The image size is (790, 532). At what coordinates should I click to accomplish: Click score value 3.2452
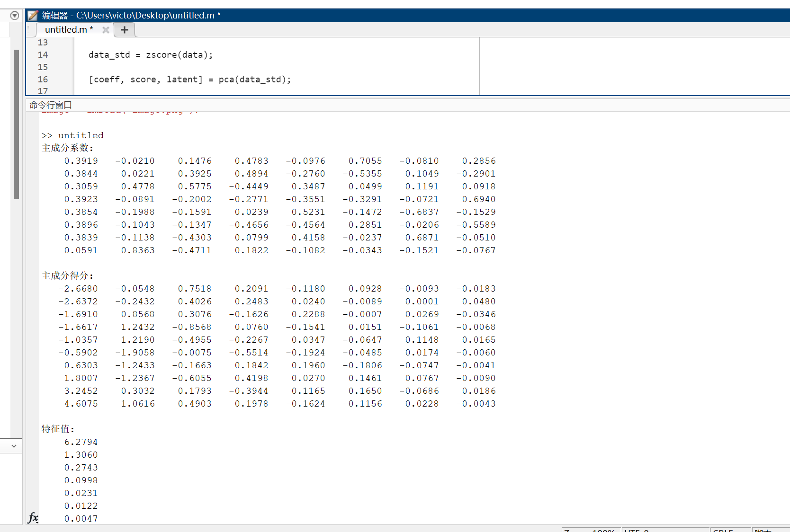tap(81, 391)
